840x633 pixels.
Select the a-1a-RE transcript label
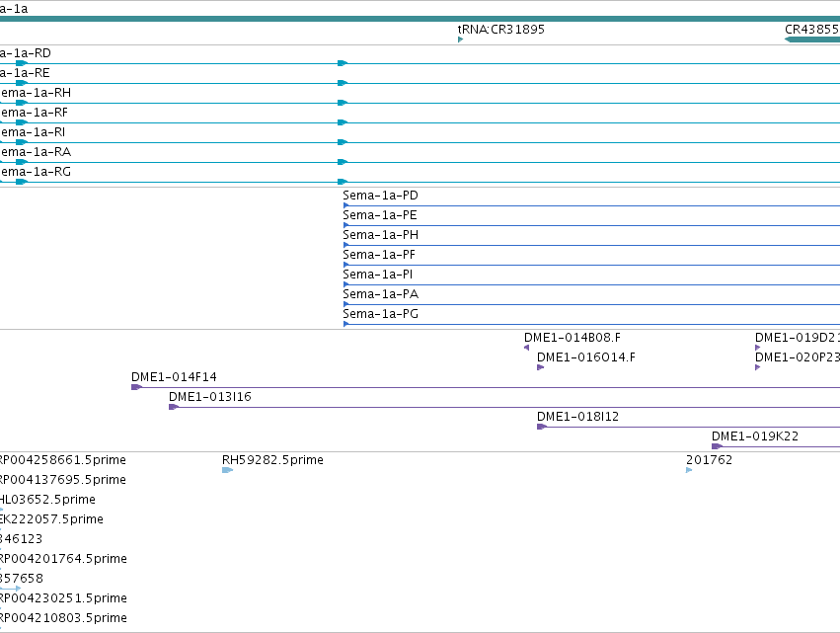pos(25,73)
